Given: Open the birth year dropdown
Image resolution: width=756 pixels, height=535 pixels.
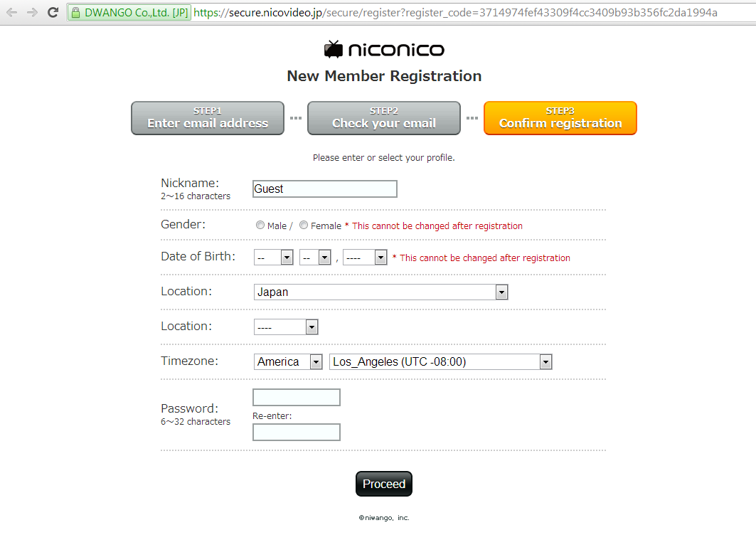Looking at the screenshot, I should (x=365, y=258).
